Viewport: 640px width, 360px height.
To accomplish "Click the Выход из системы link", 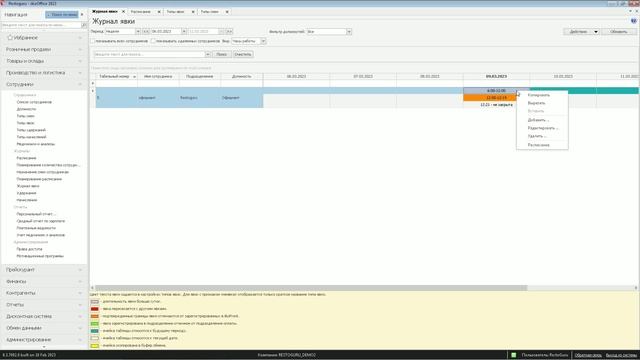I will (621, 355).
